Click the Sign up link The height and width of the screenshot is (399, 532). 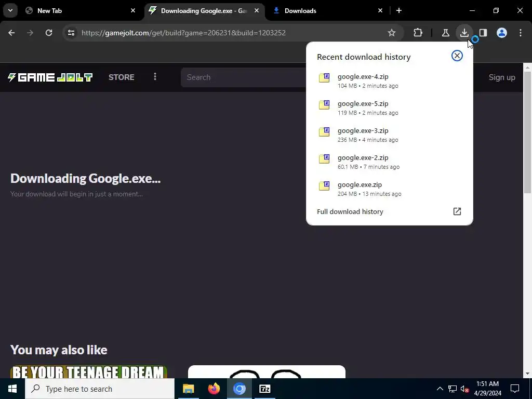(x=502, y=77)
